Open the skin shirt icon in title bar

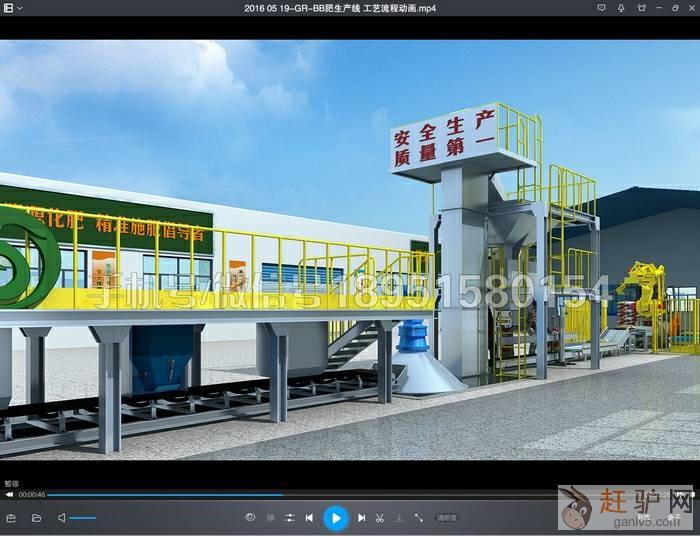pyautogui.click(x=639, y=8)
